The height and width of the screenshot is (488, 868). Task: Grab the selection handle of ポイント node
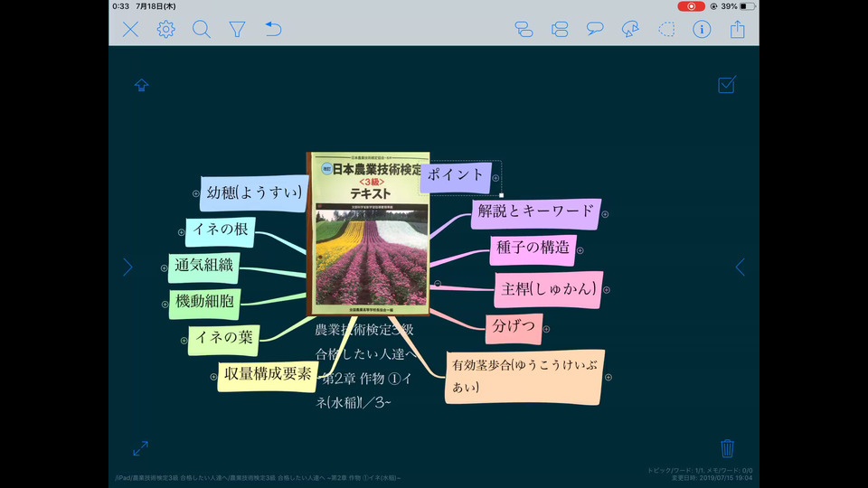point(502,195)
